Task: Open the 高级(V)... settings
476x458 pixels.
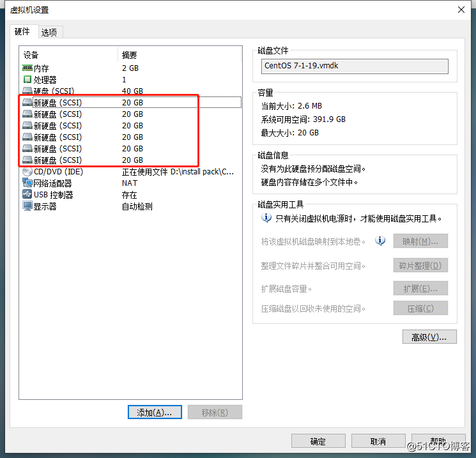Action: click(429, 337)
